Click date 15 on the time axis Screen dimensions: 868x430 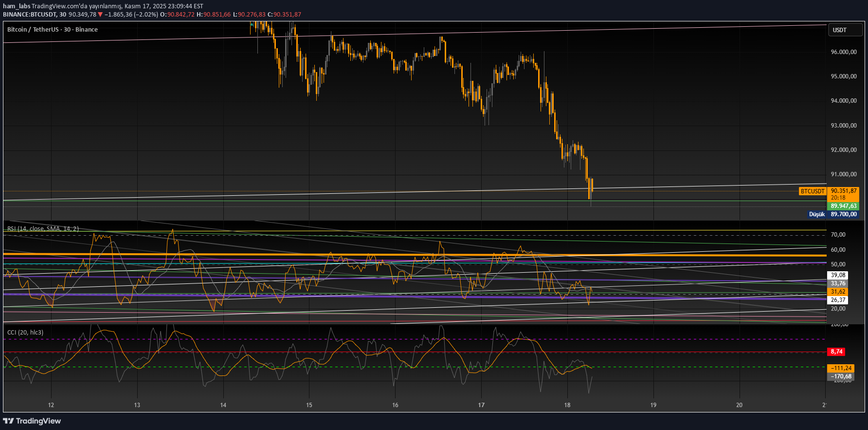pos(309,405)
